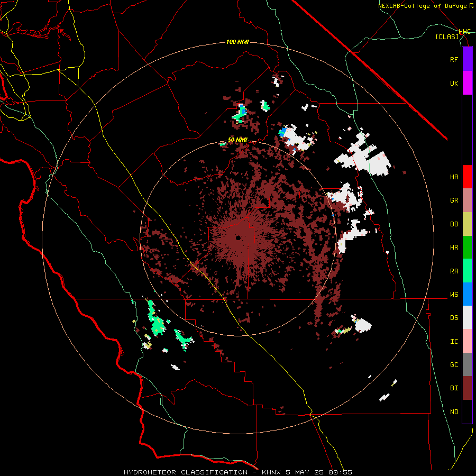Click the '00:55' time stamp
Screen dimensions: 476x476
coord(340,472)
